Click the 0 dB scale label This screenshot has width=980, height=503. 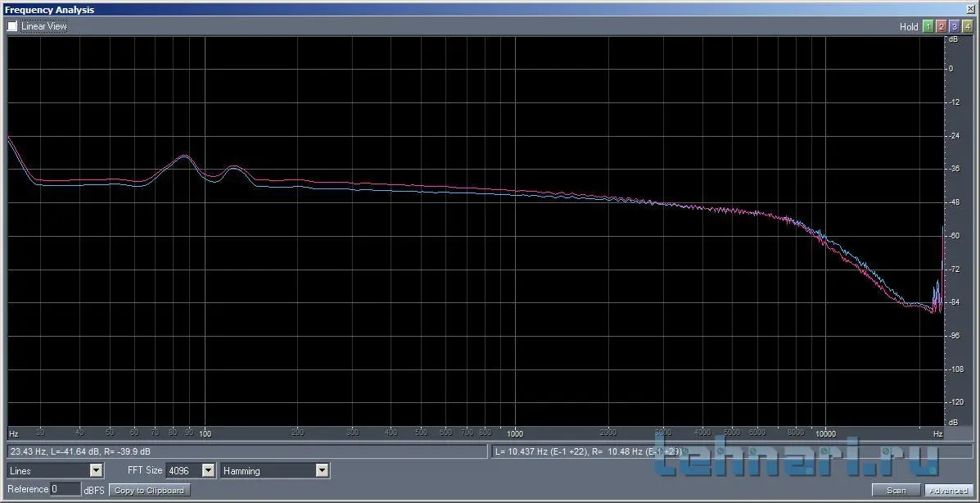pyautogui.click(x=951, y=69)
